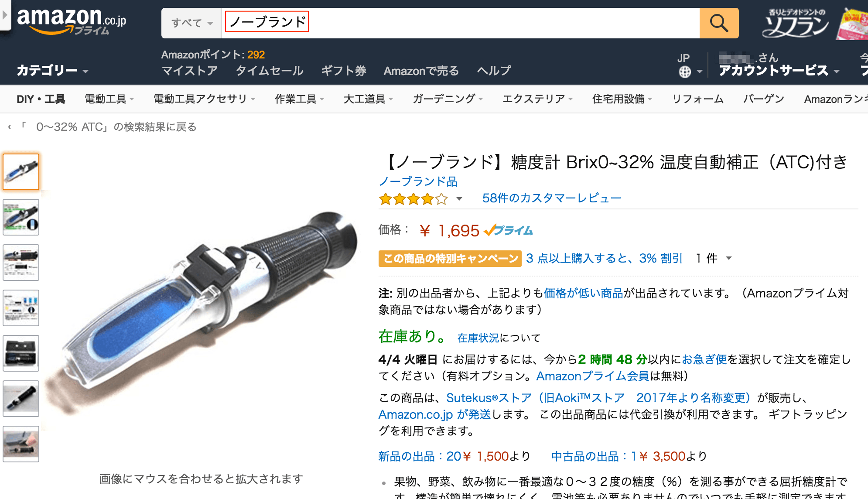Expand the カテゴリー menu
This screenshot has height=499, width=868.
52,70
